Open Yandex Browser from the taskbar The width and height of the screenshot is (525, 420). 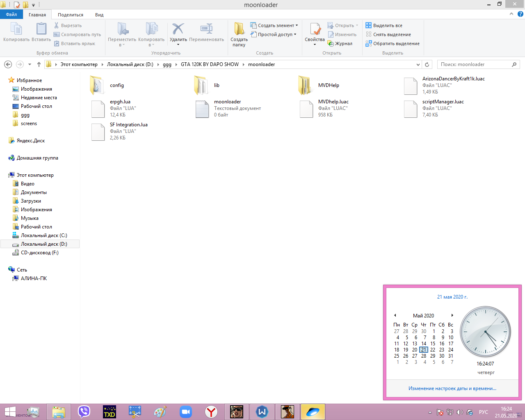coord(211,411)
